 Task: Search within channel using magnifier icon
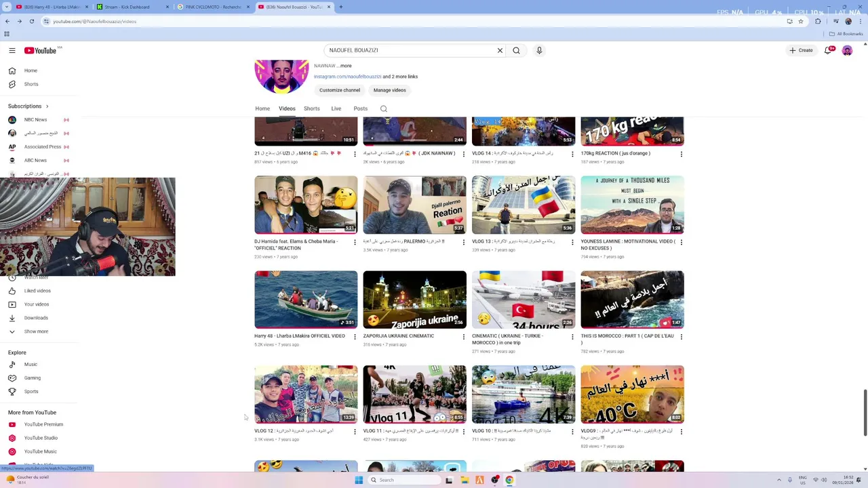[384, 108]
